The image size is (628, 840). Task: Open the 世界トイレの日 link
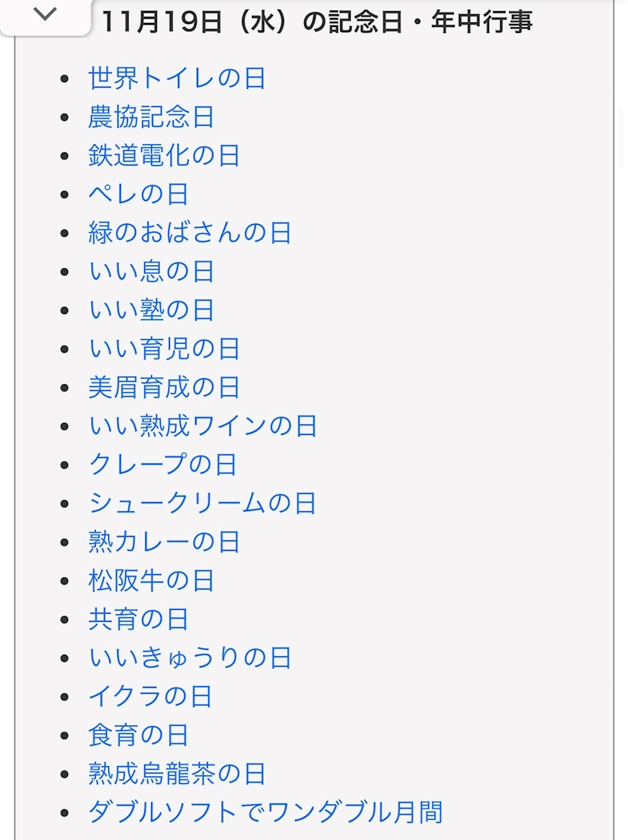177,78
